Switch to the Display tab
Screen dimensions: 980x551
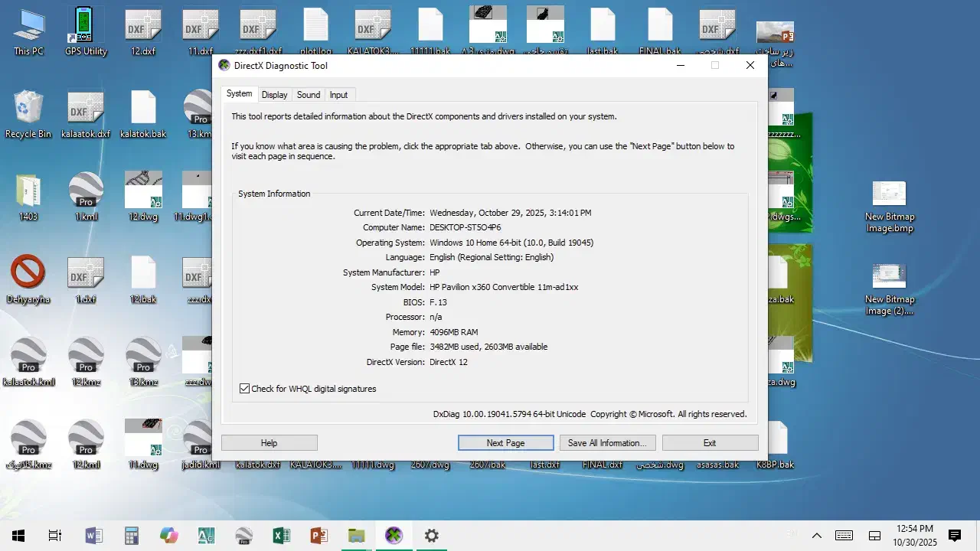point(274,95)
